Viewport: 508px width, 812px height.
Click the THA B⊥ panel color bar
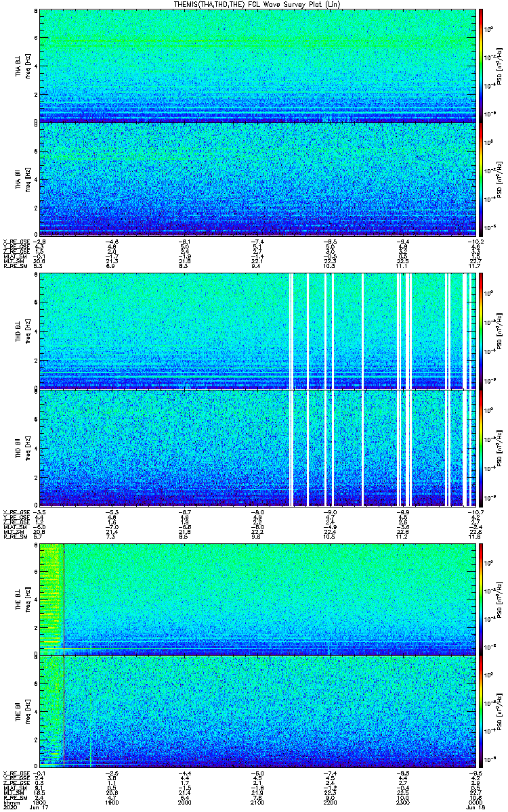click(481, 65)
